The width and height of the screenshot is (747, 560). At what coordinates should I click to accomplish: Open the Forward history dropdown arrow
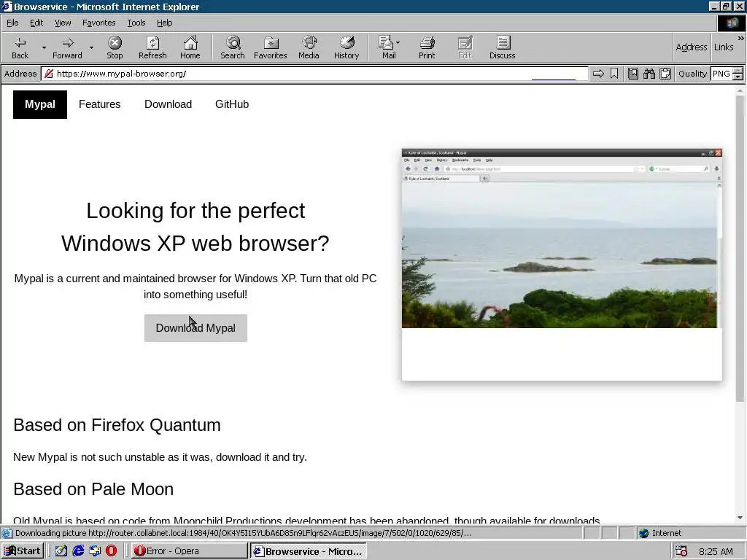click(91, 47)
